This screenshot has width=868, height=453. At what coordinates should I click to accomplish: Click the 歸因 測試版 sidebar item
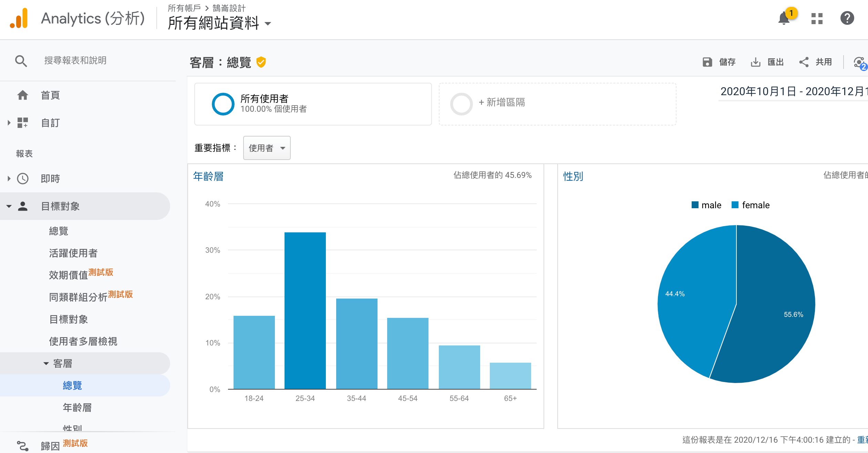tap(64, 445)
